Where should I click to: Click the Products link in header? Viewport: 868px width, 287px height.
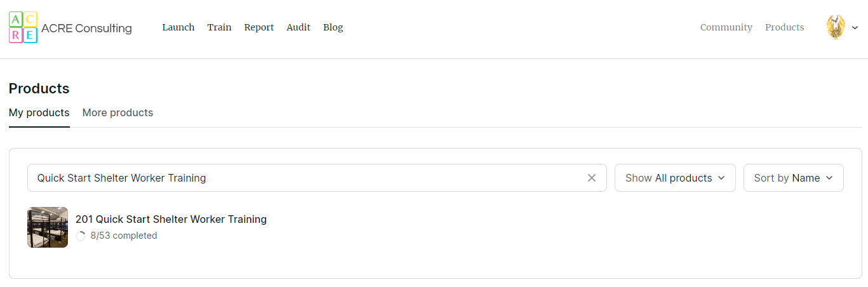pyautogui.click(x=784, y=27)
